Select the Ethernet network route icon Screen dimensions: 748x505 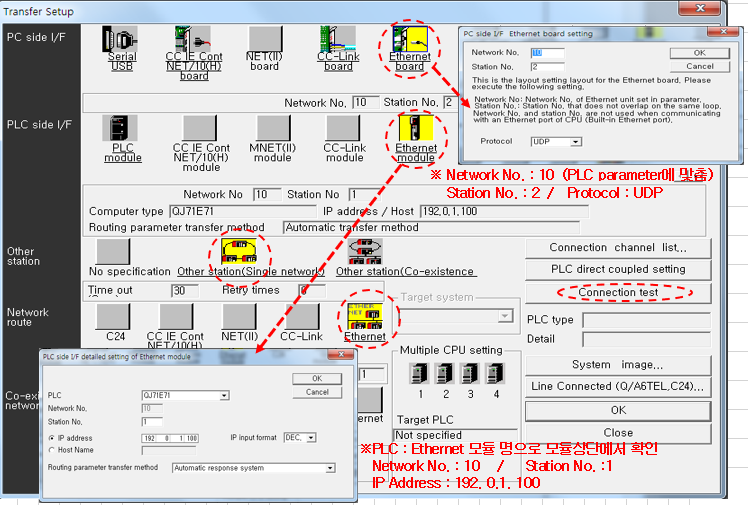pyautogui.click(x=365, y=317)
